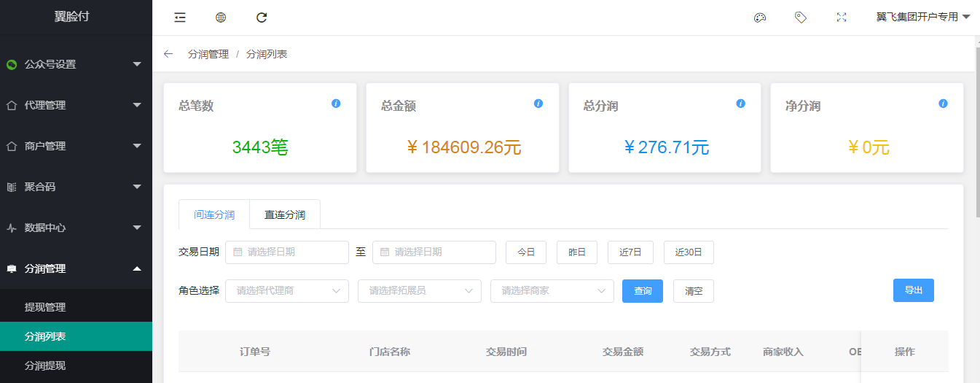Click the 分润管理 breadcrumb link

(208, 54)
